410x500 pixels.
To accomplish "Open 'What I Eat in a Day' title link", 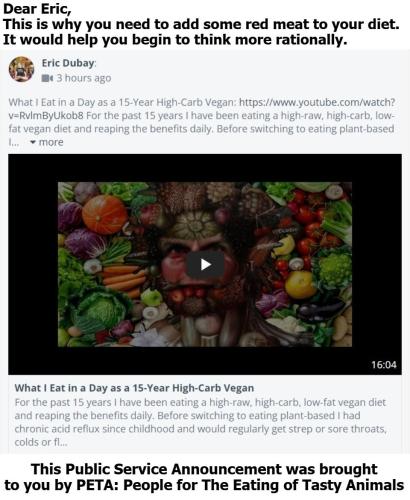I will 134,388.
